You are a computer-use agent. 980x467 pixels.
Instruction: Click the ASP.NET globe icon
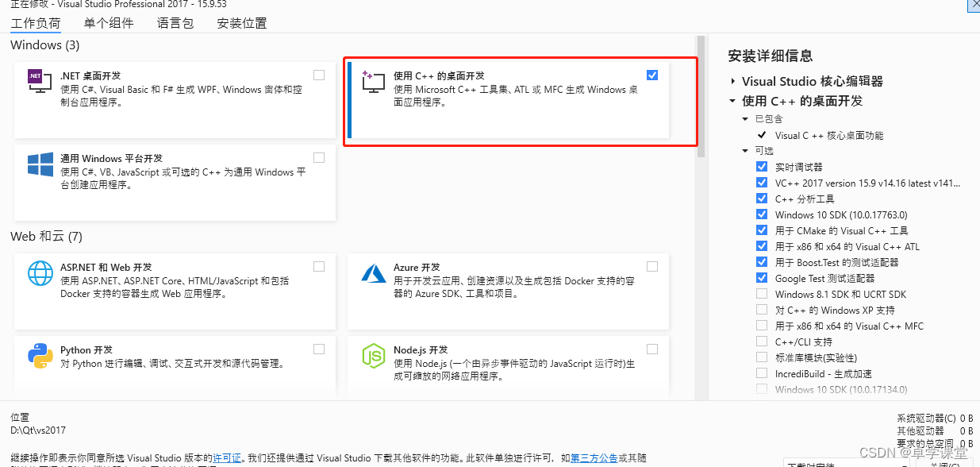coord(40,273)
